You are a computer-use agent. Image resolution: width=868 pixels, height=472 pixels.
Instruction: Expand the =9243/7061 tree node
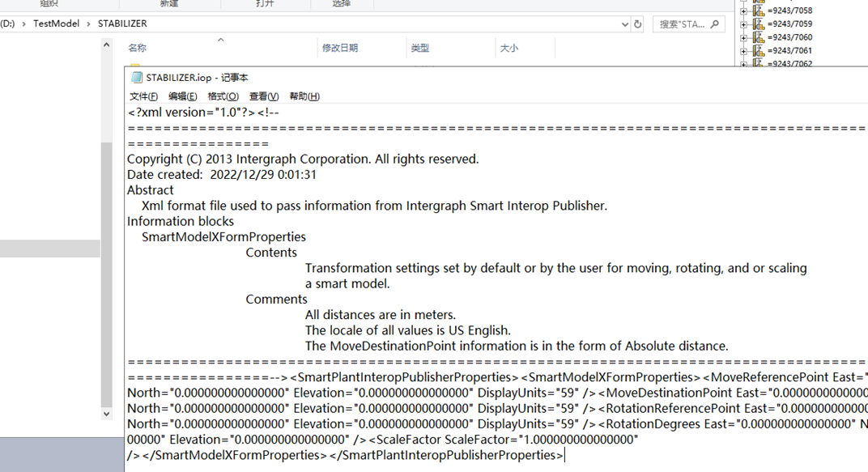point(743,51)
